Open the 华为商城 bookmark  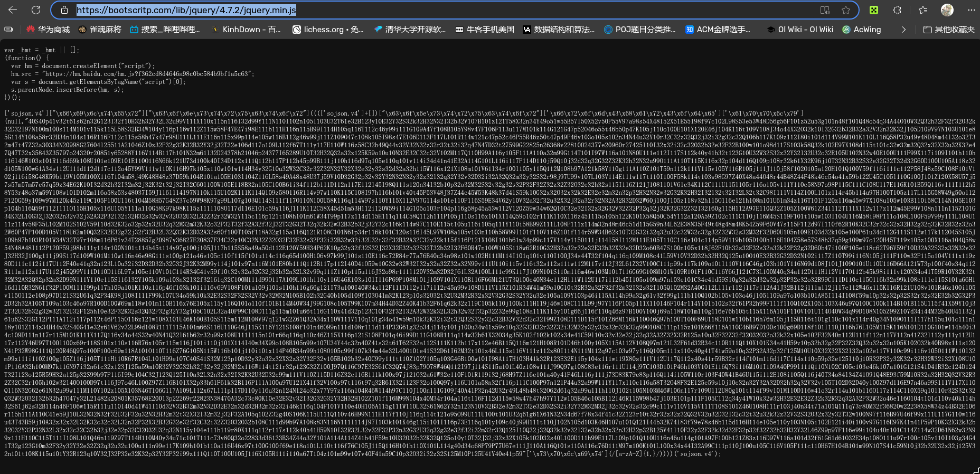48,30
